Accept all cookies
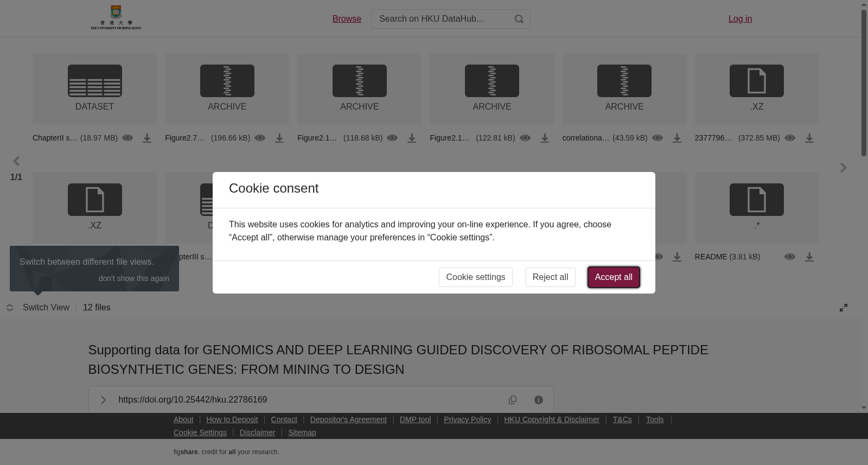This screenshot has width=868, height=465. (x=614, y=277)
